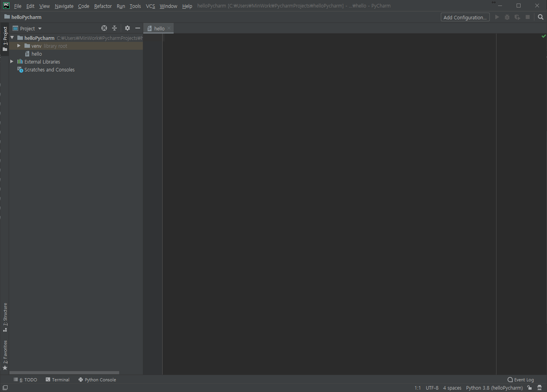Click the green Run play icon
Viewport: 547px width, 392px height.
click(x=497, y=17)
